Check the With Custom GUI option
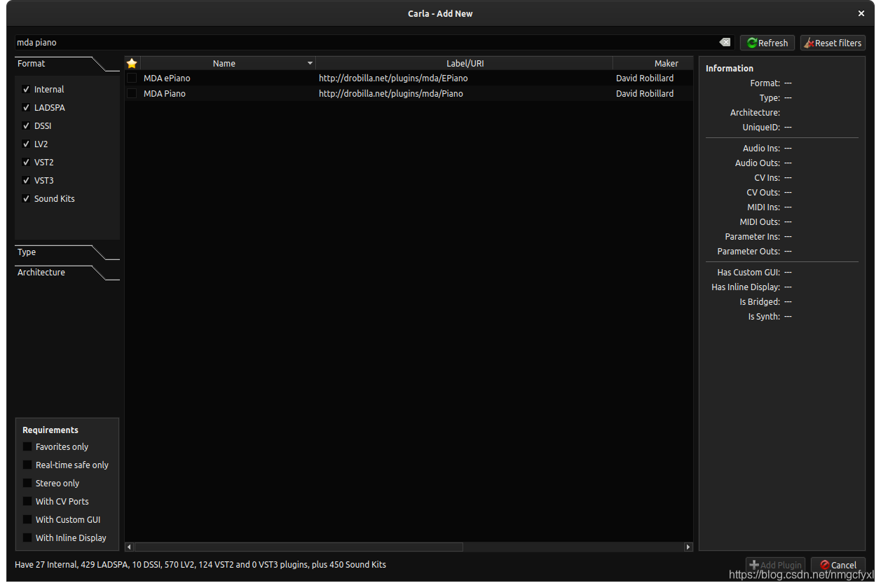The height and width of the screenshot is (588, 881). click(27, 520)
